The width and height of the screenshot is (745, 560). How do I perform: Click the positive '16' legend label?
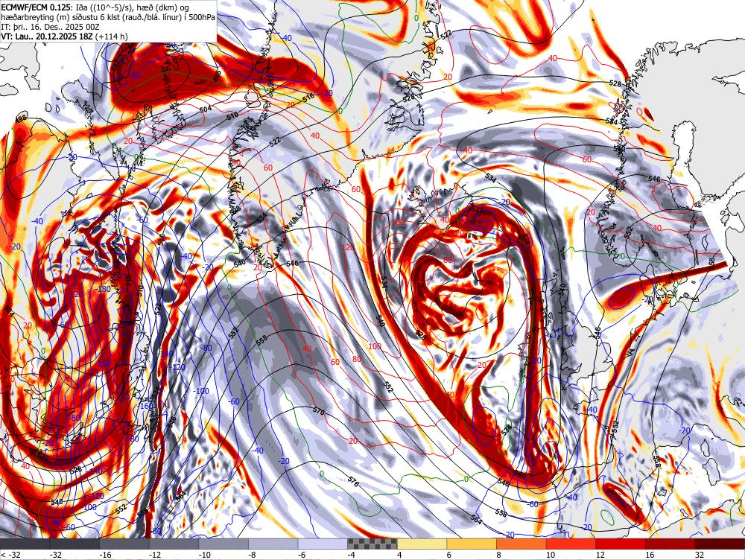(x=650, y=554)
